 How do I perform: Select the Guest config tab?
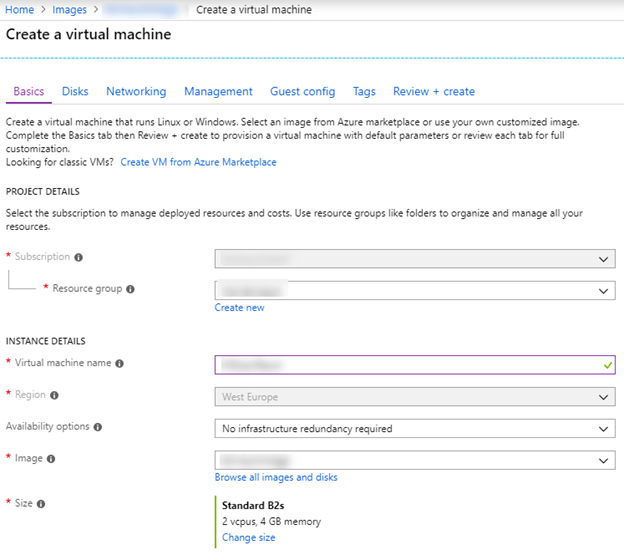302,91
